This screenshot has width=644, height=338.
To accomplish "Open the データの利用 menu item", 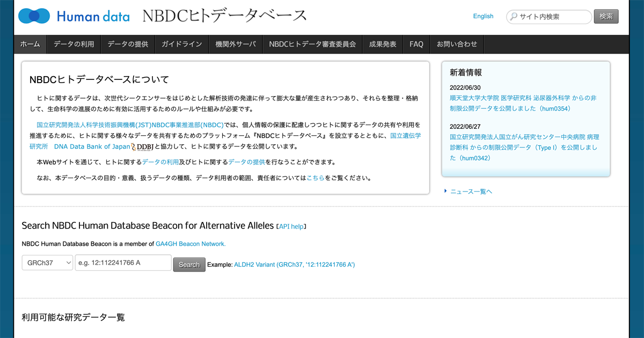I will [x=74, y=44].
